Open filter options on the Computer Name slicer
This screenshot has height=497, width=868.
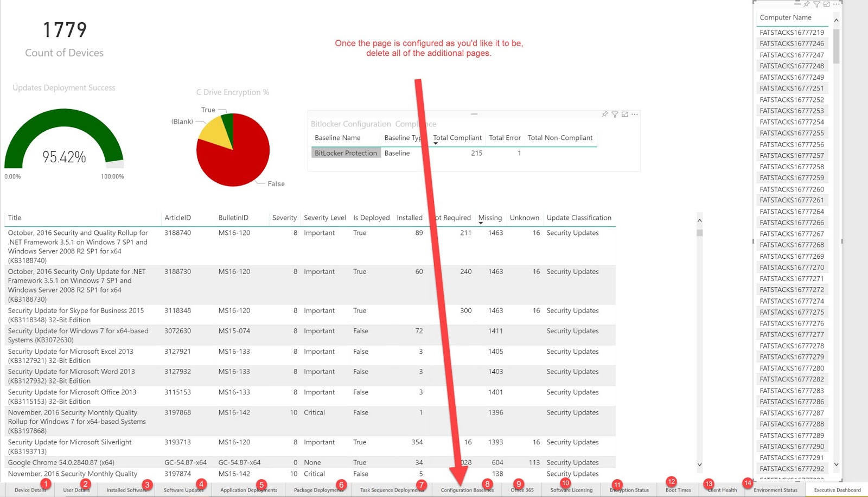[818, 4]
